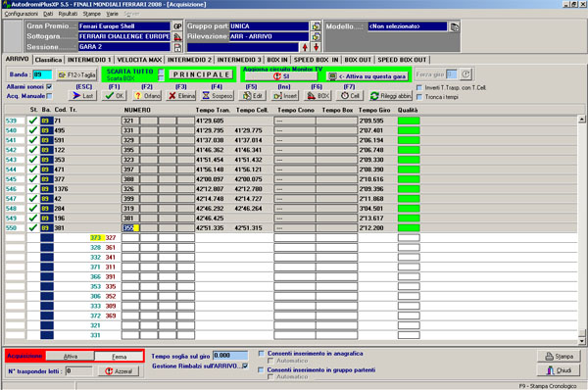Click green Qualità swatch in row 539
The image size is (588, 390).
tap(409, 121)
